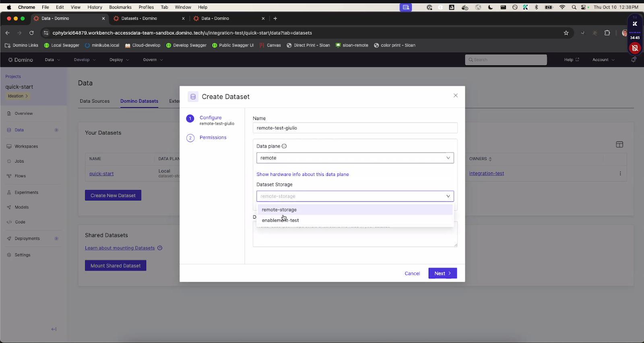Open the Apple menu
Image resolution: width=644 pixels, height=343 pixels.
pyautogui.click(x=9, y=7)
